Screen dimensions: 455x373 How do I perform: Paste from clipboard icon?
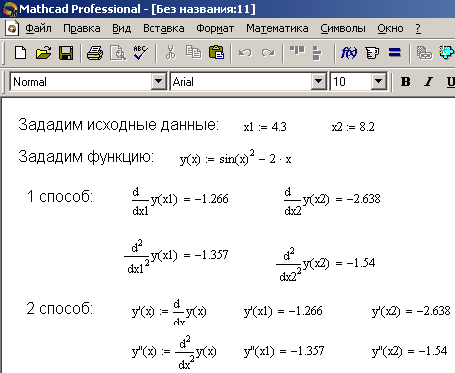pos(216,53)
